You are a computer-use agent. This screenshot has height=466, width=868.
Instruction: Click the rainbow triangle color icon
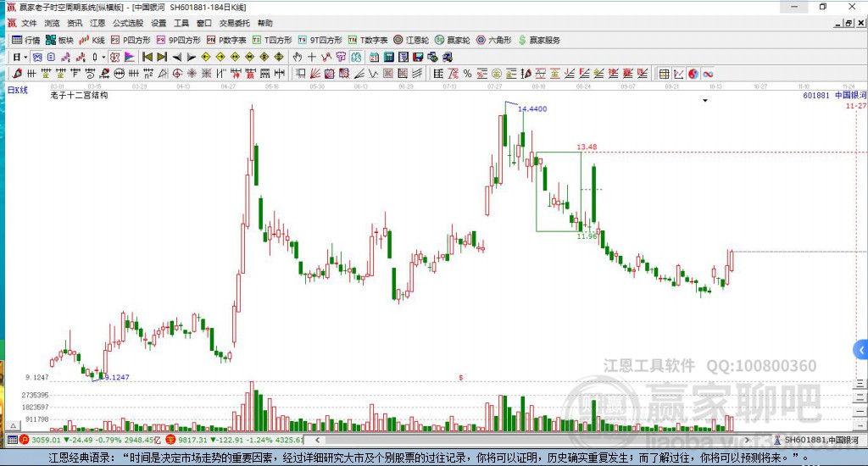[129, 57]
